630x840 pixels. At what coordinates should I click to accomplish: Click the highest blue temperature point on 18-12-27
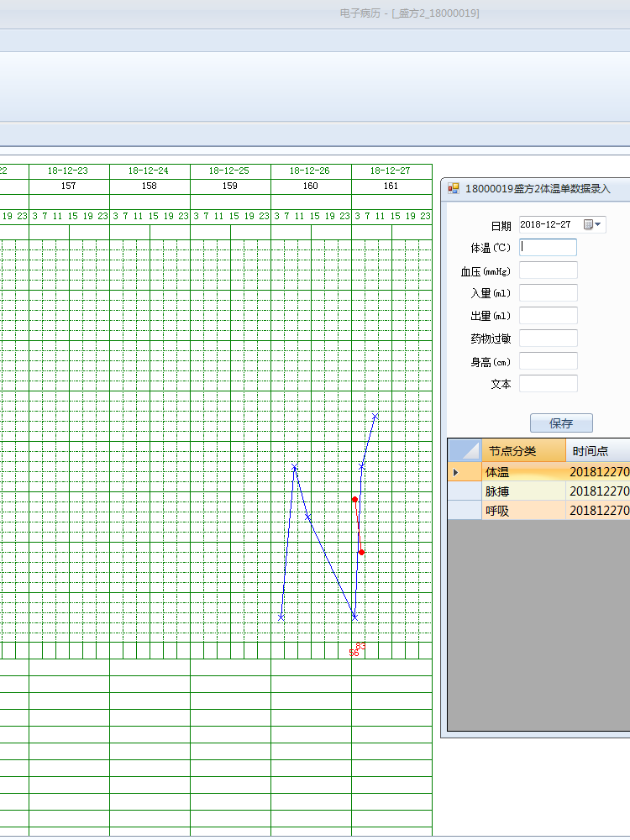(x=375, y=417)
